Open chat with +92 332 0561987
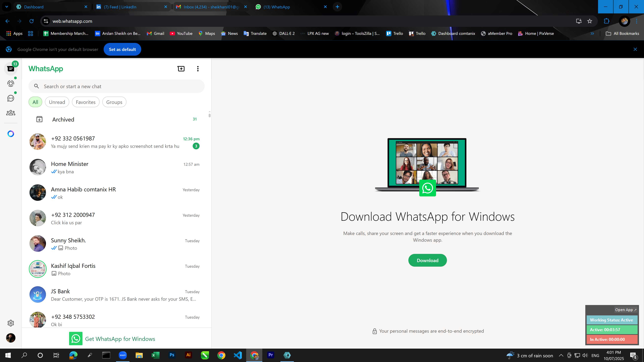The image size is (644, 362). click(x=117, y=142)
